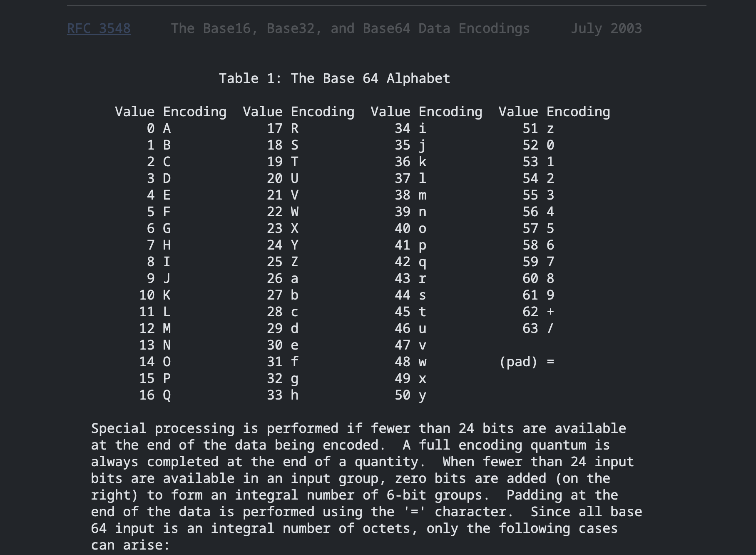Click the table row '34 i'
Image resolution: width=756 pixels, height=555 pixels.
[x=410, y=128]
